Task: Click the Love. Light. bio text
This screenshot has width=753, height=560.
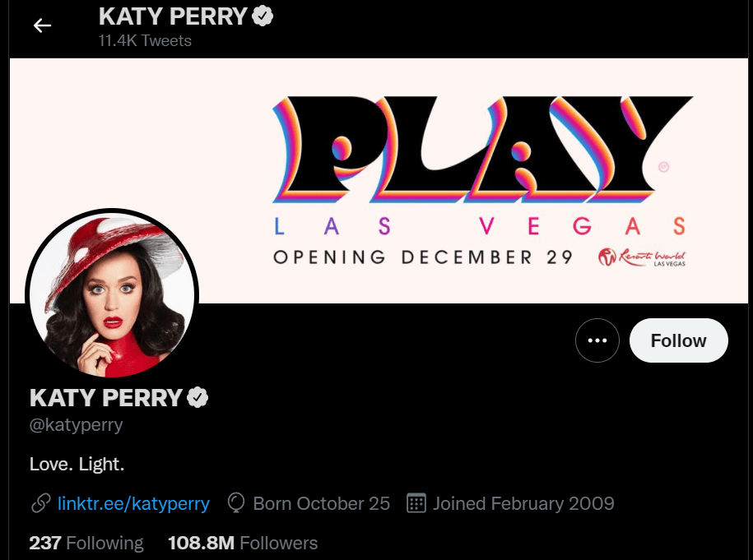Action: pos(77,464)
